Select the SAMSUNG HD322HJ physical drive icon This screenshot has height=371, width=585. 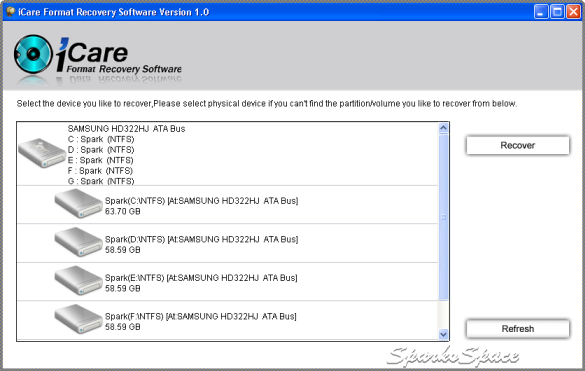[x=42, y=153]
